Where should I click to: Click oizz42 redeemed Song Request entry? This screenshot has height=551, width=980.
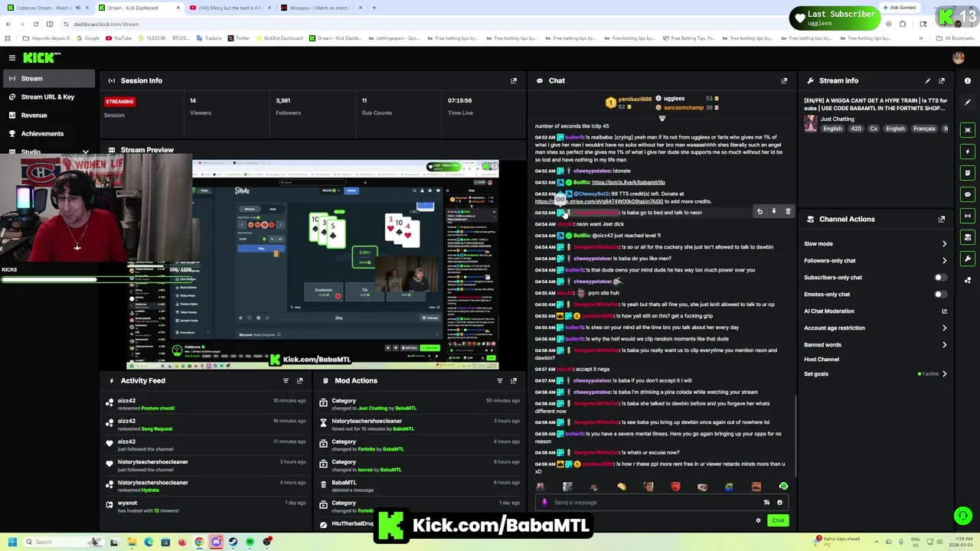click(208, 425)
